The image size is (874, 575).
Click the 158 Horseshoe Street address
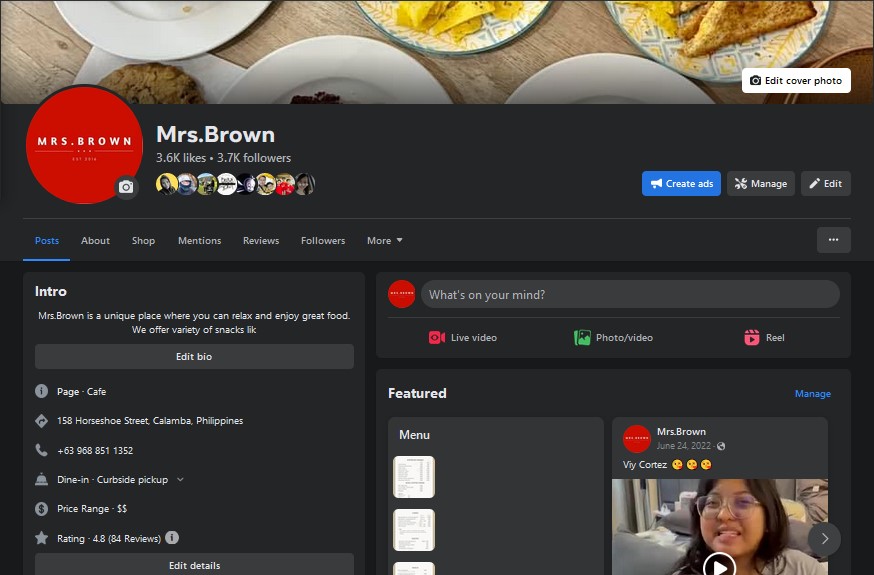(x=150, y=421)
